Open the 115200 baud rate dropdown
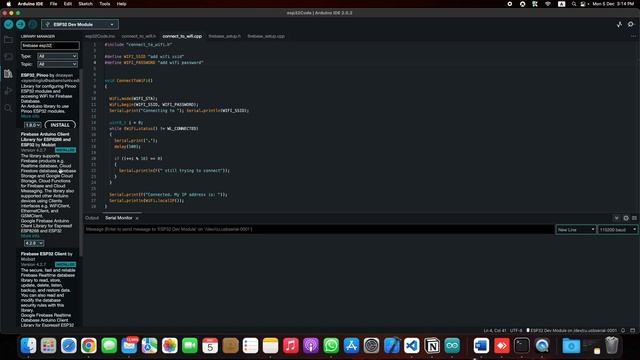 (618, 230)
